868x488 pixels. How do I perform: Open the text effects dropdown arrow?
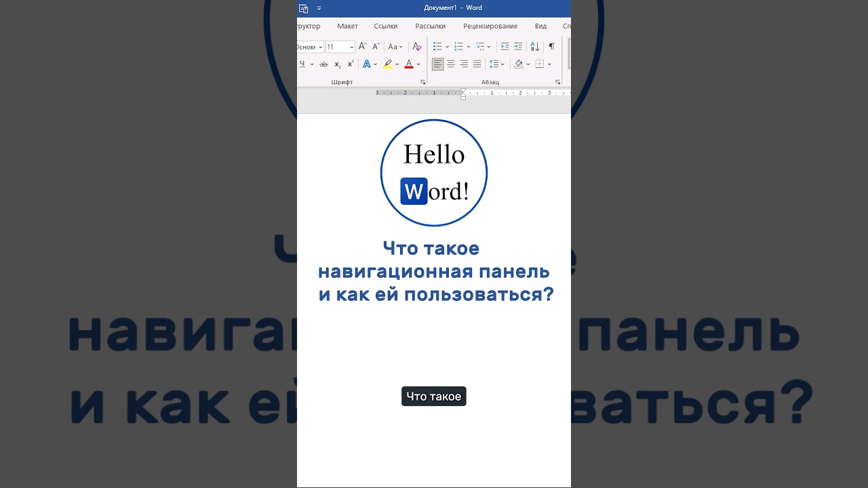pos(376,64)
